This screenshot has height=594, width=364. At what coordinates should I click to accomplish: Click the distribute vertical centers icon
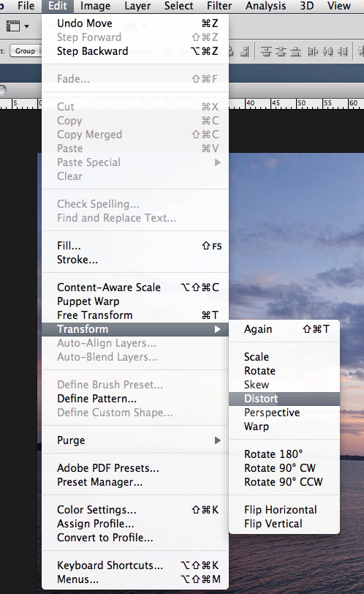click(281, 51)
